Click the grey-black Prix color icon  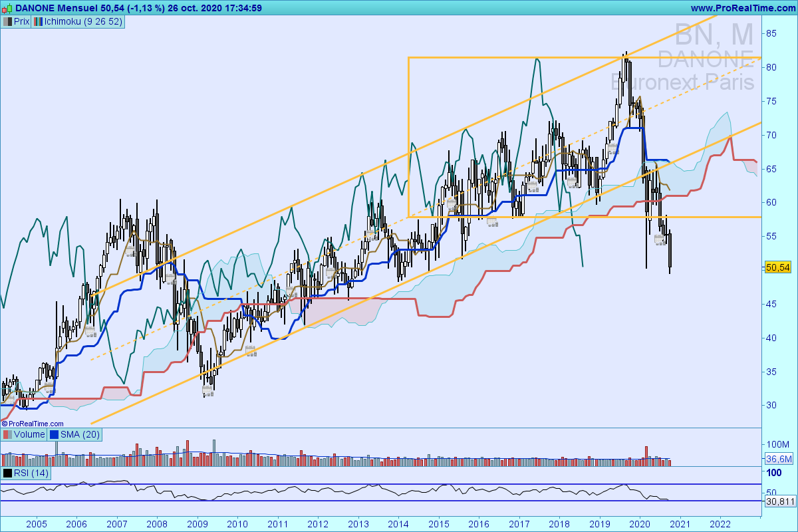(x=7, y=21)
